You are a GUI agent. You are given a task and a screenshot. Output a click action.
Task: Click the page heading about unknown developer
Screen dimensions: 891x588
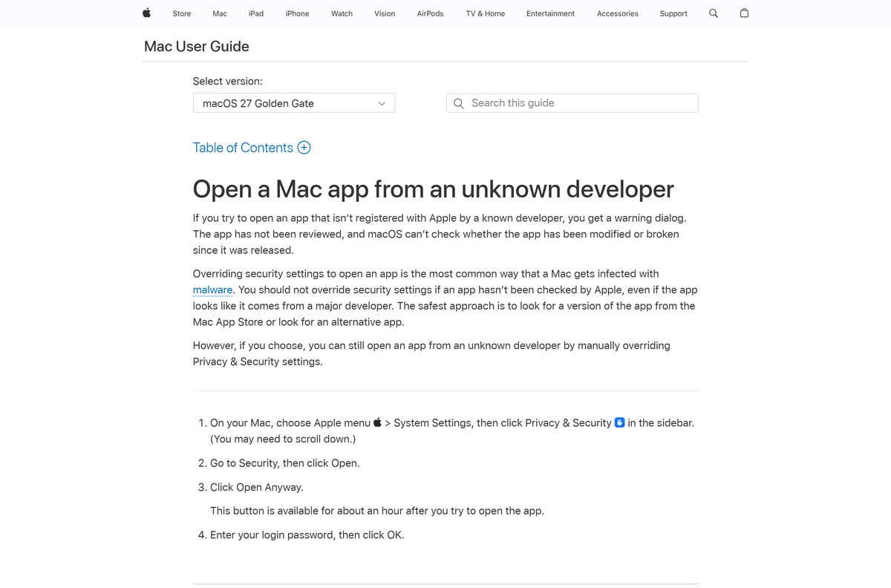coord(433,189)
